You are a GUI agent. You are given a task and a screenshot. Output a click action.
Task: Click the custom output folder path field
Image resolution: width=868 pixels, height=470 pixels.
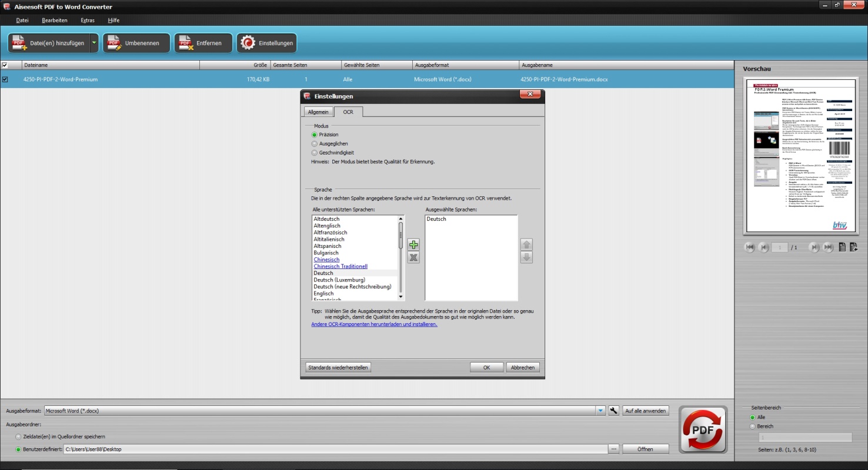point(335,449)
